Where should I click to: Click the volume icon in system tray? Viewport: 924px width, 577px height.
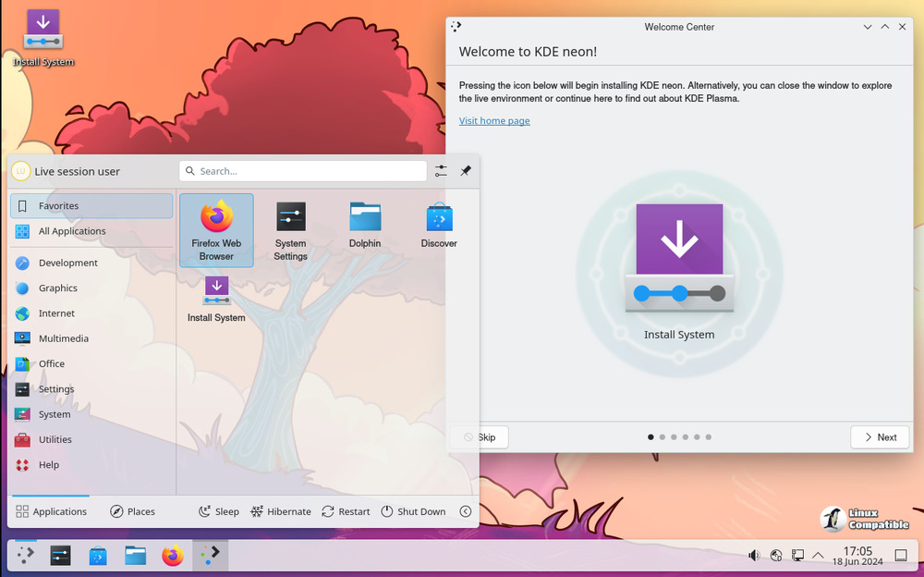click(x=754, y=555)
